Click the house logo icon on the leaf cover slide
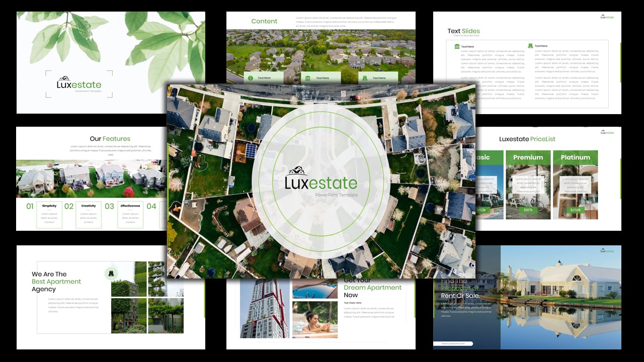 click(64, 78)
